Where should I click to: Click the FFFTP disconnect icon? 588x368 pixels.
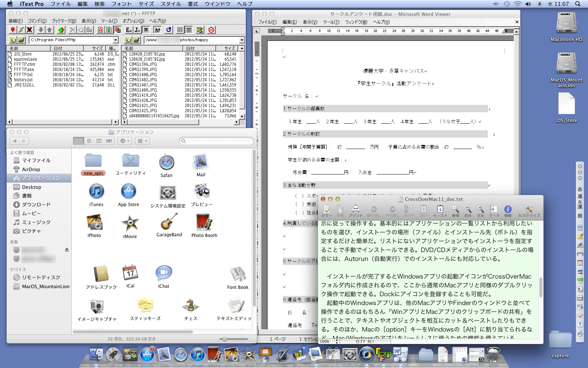pyautogui.click(x=30, y=30)
